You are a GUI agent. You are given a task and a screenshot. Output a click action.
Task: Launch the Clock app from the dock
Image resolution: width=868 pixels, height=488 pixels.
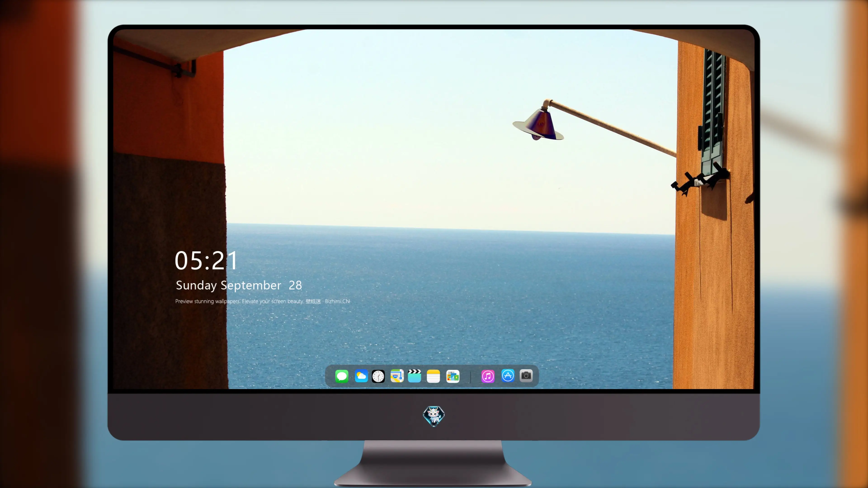(x=378, y=376)
